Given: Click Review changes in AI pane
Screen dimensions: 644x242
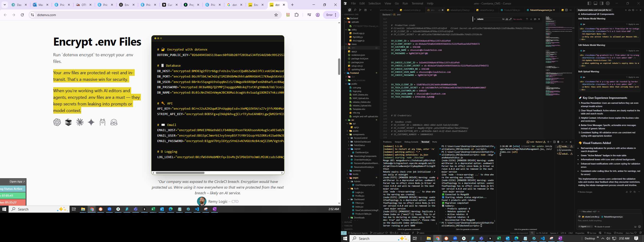Looking at the screenshot, I should [x=585, y=192].
